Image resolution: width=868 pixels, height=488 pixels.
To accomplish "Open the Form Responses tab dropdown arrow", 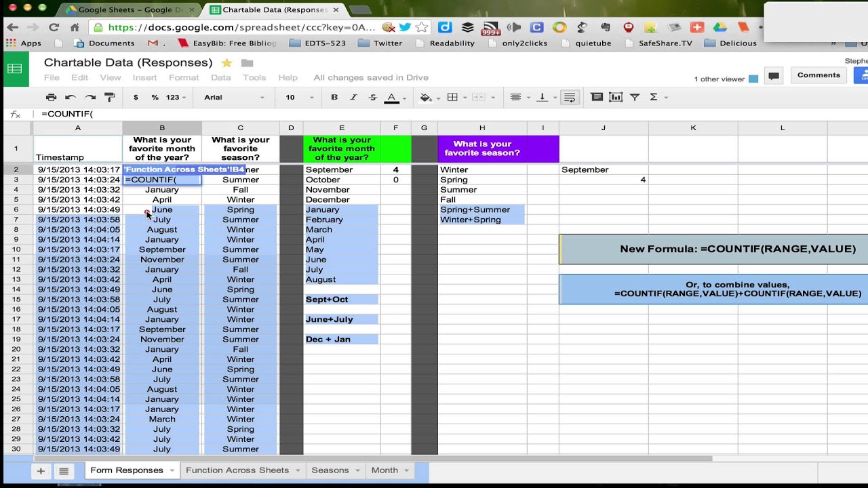I will [172, 470].
